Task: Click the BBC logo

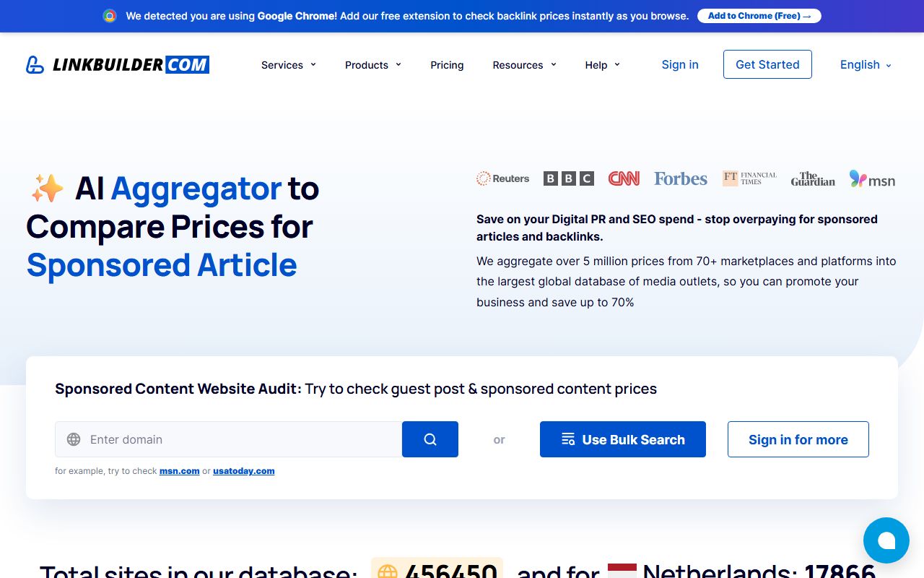Action: coord(569,178)
